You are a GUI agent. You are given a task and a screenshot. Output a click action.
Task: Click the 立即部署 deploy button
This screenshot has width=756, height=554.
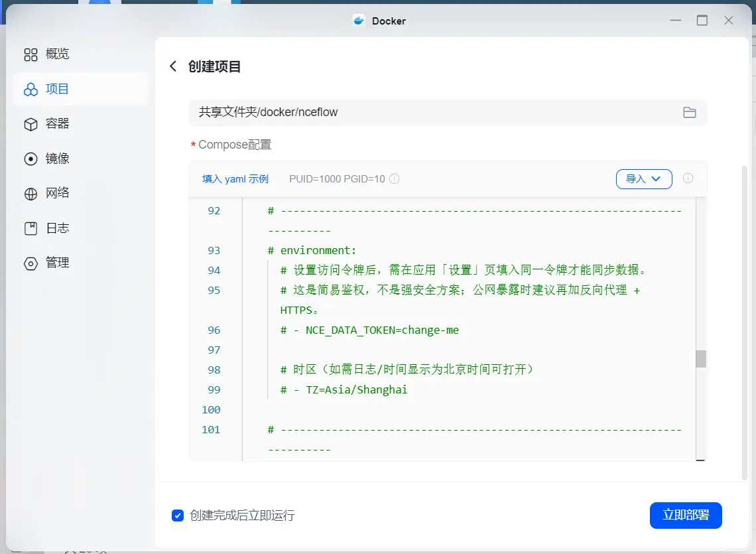tap(686, 516)
